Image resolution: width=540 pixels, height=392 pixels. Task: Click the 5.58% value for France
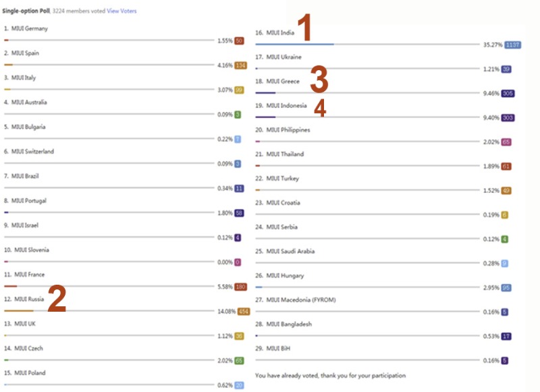click(225, 287)
